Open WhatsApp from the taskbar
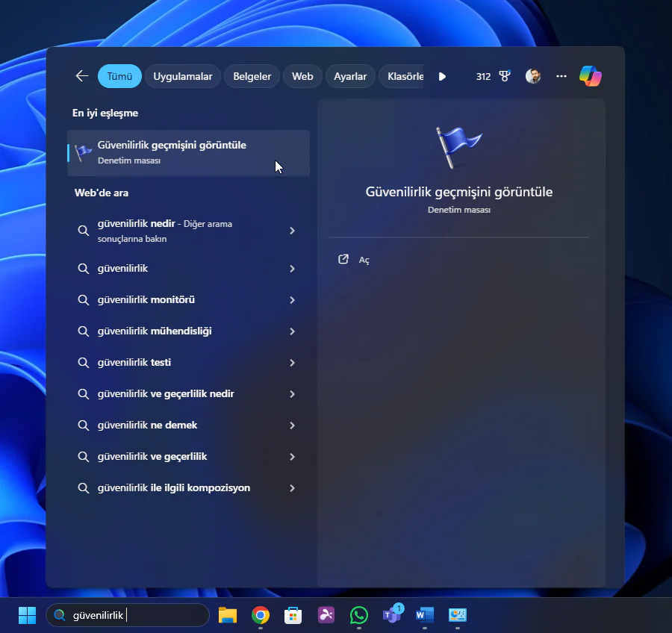Image resolution: width=672 pixels, height=633 pixels. (x=358, y=614)
